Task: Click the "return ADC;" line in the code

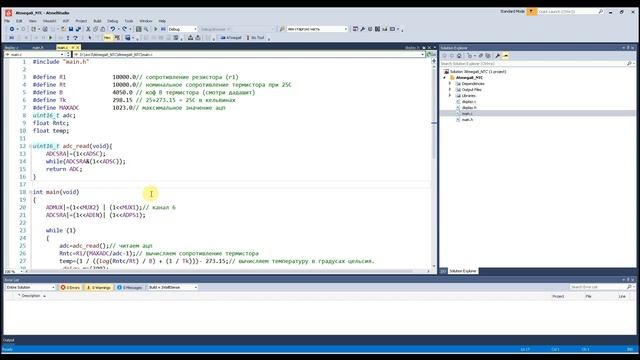Action: tap(64, 169)
